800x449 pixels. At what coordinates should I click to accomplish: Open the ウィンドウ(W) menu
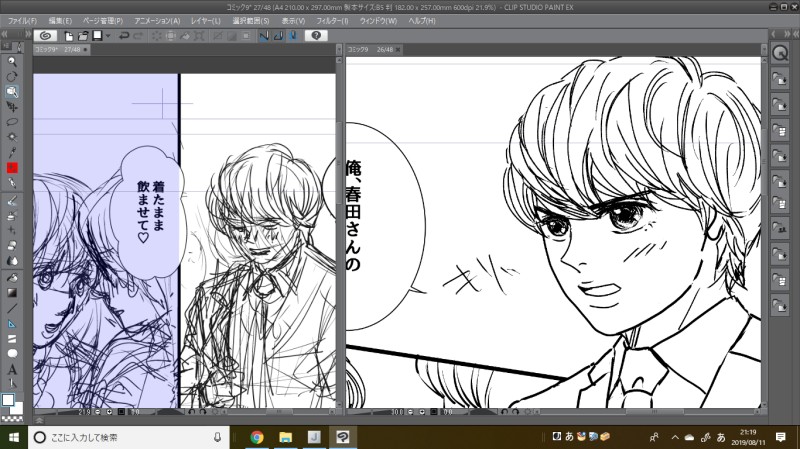[x=378, y=21]
